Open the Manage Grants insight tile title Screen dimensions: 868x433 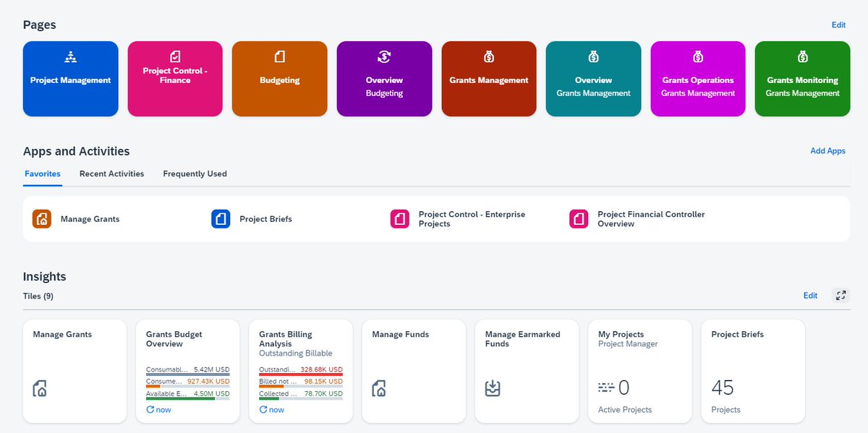[62, 335]
